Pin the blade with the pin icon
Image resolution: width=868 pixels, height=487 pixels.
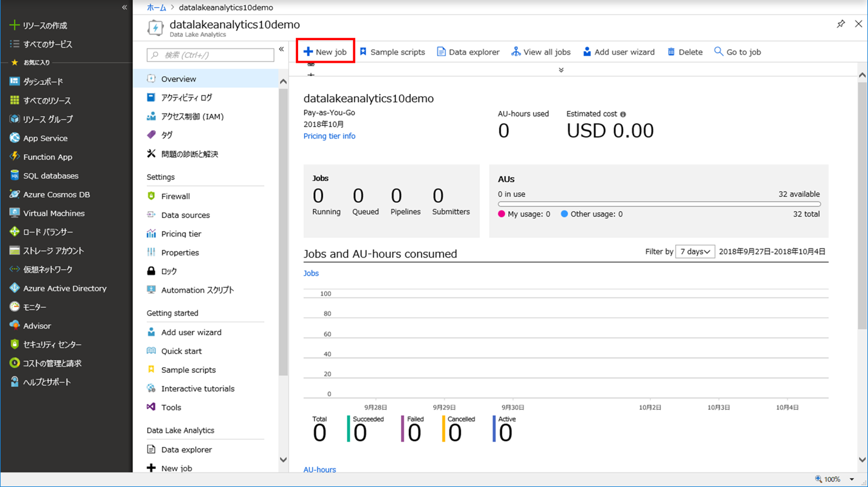[x=841, y=24]
